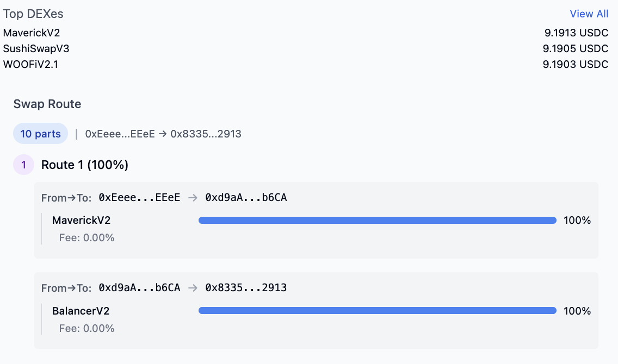618x364 pixels.
Task: Click the Swap Route section heading
Action: click(x=47, y=104)
